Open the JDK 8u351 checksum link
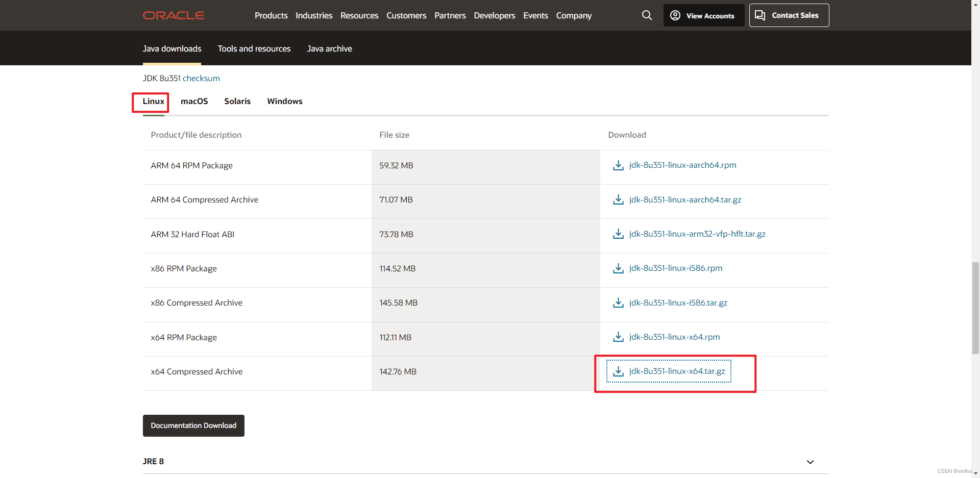The height and width of the screenshot is (478, 980). (201, 78)
